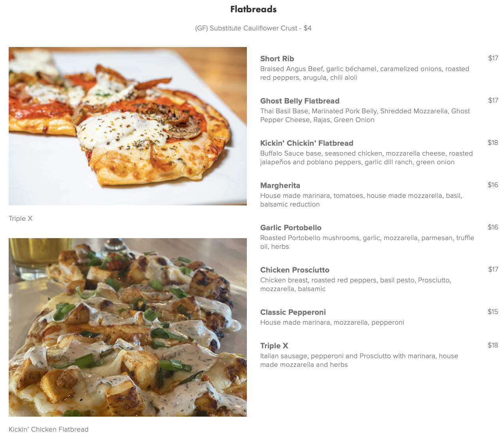Click the Kickin' Chicken Flatbread photo
This screenshot has height=436, width=504.
[x=128, y=327]
